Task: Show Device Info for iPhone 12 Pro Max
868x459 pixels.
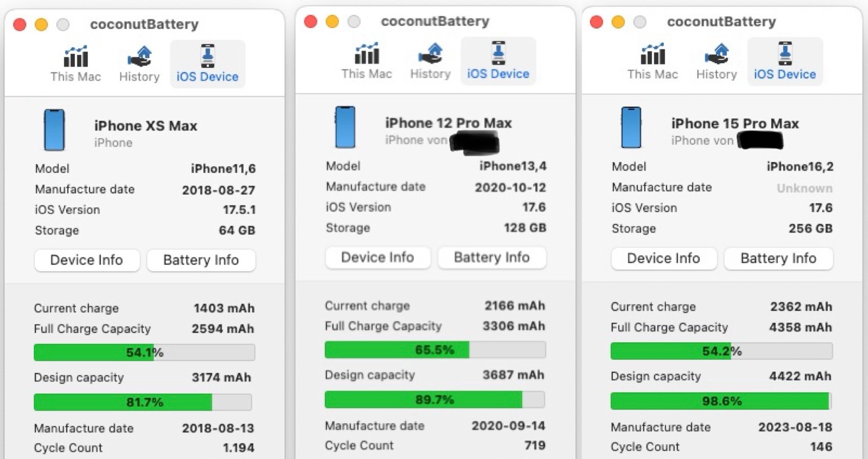Action: coord(378,257)
